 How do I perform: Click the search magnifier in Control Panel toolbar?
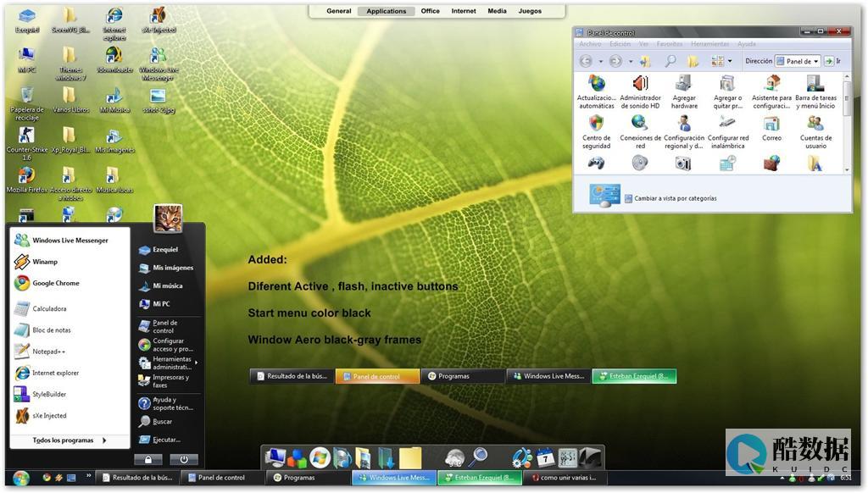click(670, 61)
